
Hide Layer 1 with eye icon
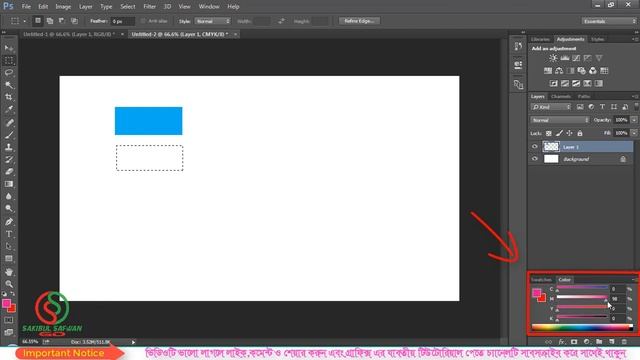click(x=535, y=147)
